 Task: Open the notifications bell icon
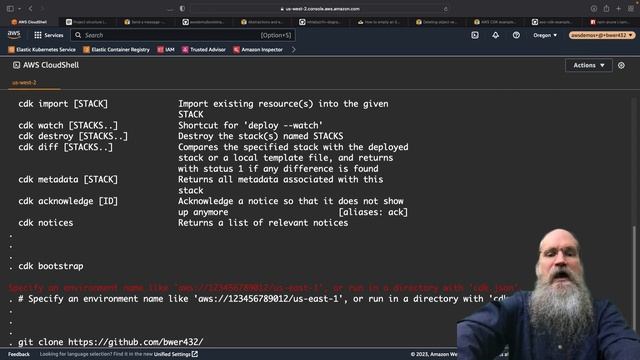coord(495,35)
